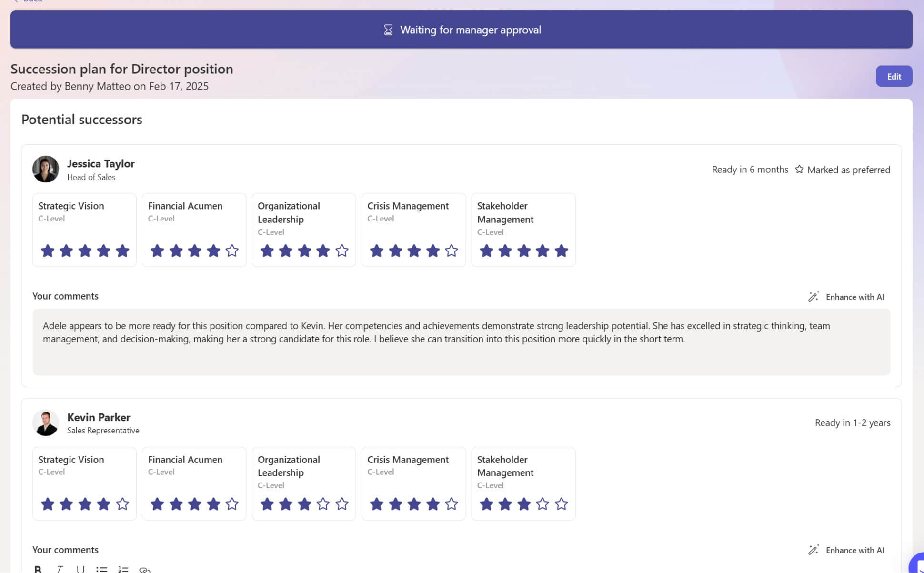924x573 pixels.
Task: Click the insert link icon
Action: click(x=145, y=569)
